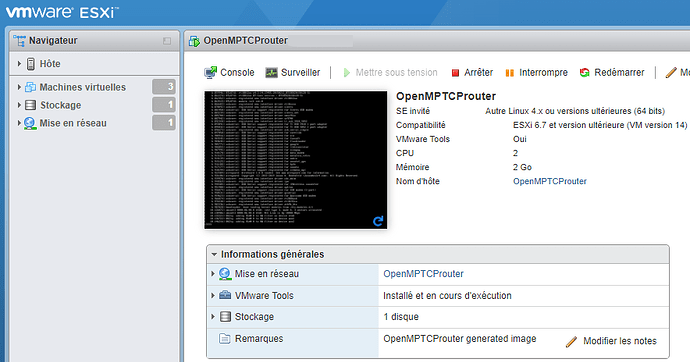Click the Stockage datastore icon in navigator
This screenshot has width=690, height=362.
click(30, 105)
